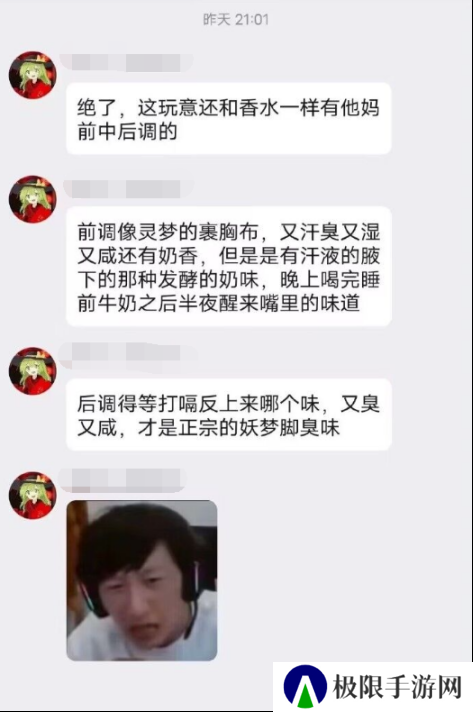Click the 昨天 21:01 timestamp

pyautogui.click(x=236, y=19)
